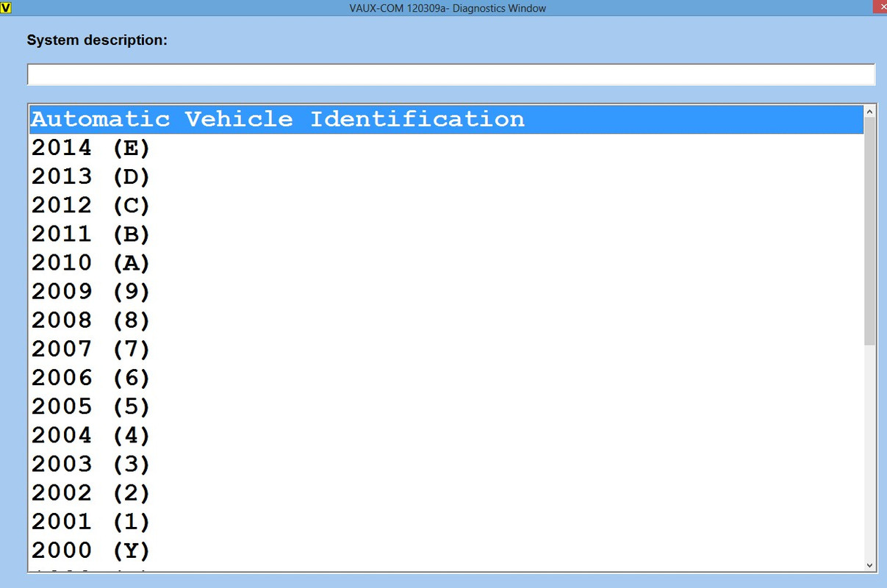This screenshot has height=588, width=887.
Task: Select model year 2001 (1)
Action: pyautogui.click(x=447, y=520)
